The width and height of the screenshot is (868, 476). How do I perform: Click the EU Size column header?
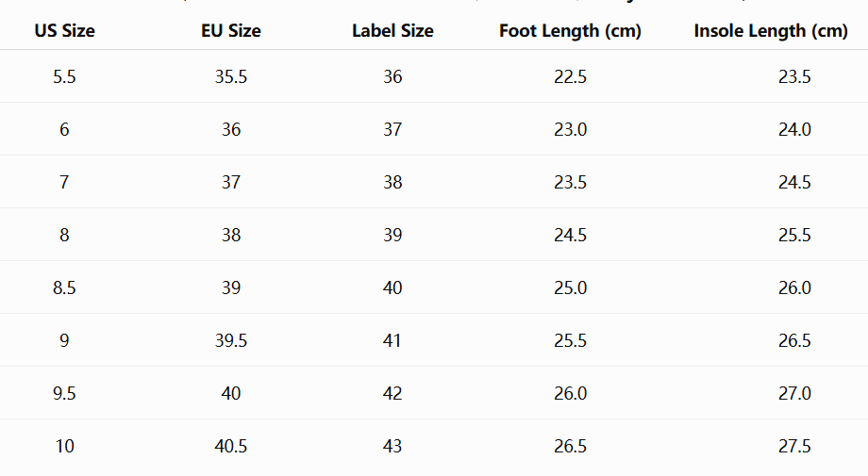pyautogui.click(x=231, y=31)
